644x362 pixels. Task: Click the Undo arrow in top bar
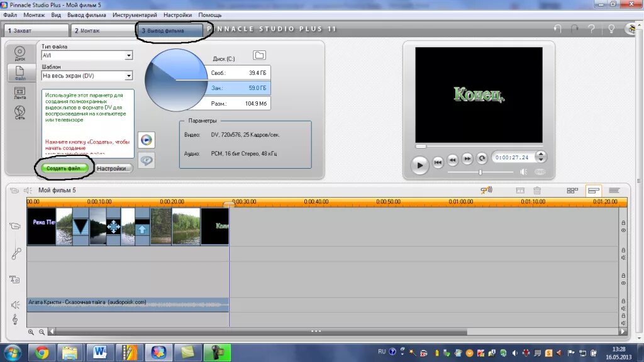[x=557, y=29]
